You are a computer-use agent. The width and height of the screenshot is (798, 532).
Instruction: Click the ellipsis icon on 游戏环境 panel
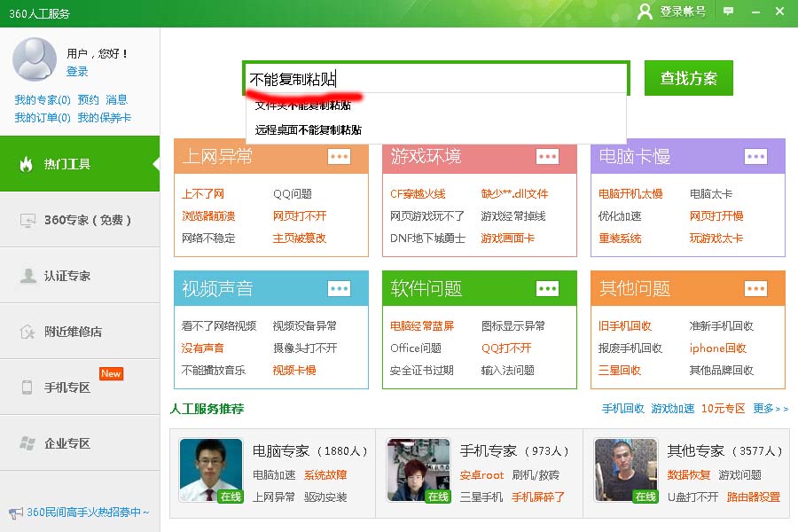tap(546, 155)
